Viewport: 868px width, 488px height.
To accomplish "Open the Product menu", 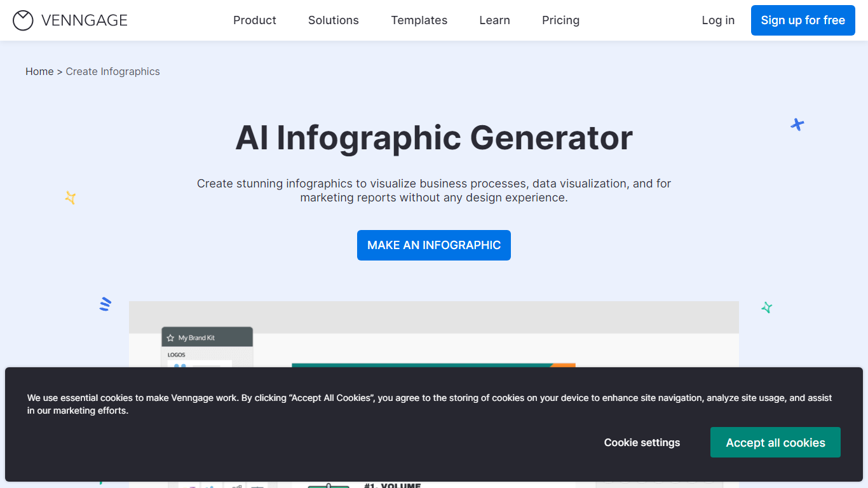I will click(x=254, y=20).
